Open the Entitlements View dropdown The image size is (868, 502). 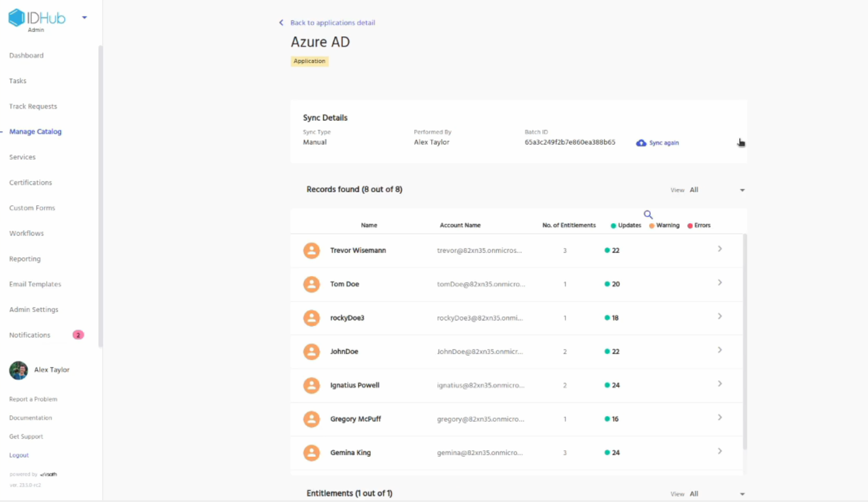pyautogui.click(x=742, y=494)
